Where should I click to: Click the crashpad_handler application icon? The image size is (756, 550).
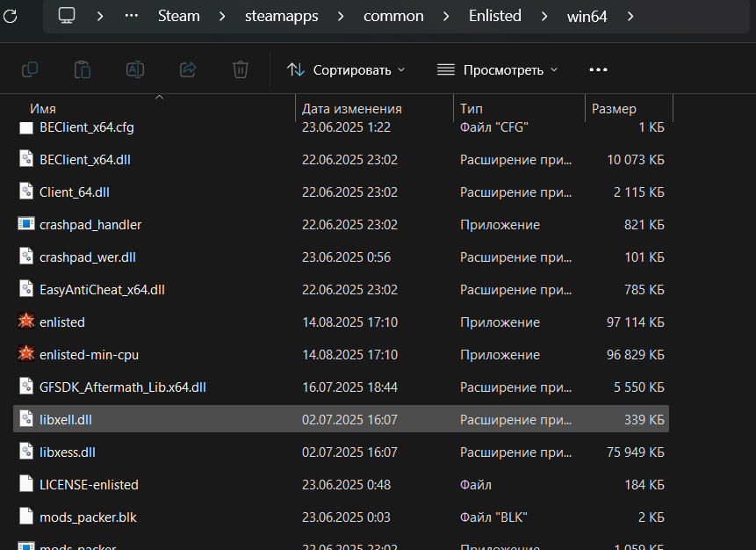pyautogui.click(x=26, y=224)
